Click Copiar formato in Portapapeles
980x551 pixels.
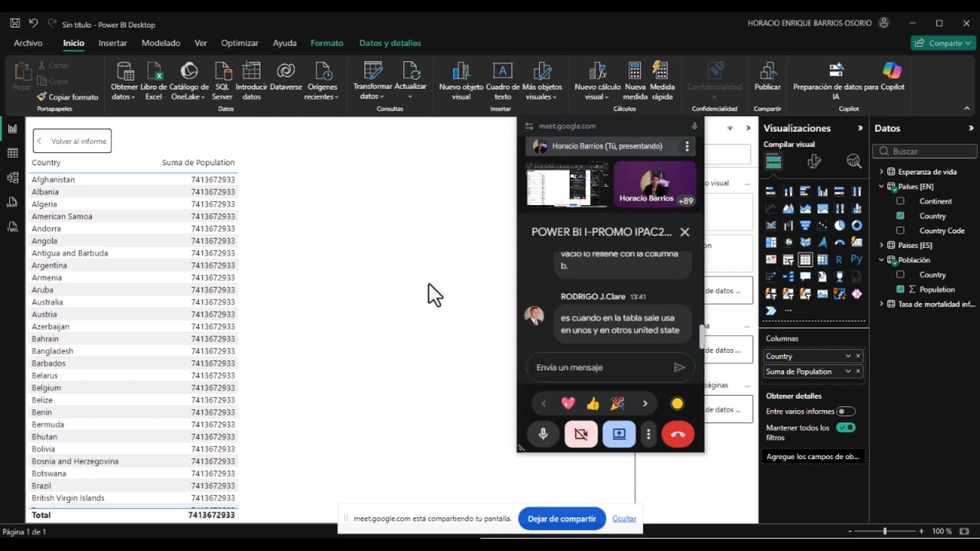[x=67, y=97]
